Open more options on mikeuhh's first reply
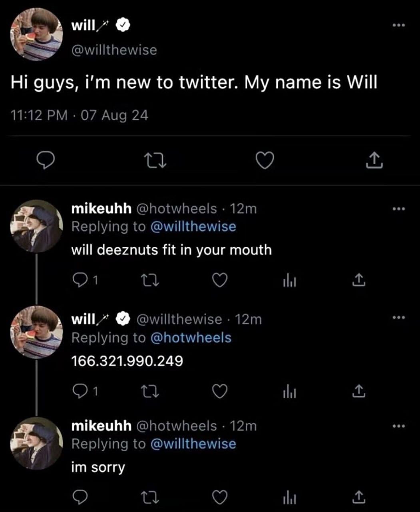The image size is (420, 512). (x=398, y=209)
